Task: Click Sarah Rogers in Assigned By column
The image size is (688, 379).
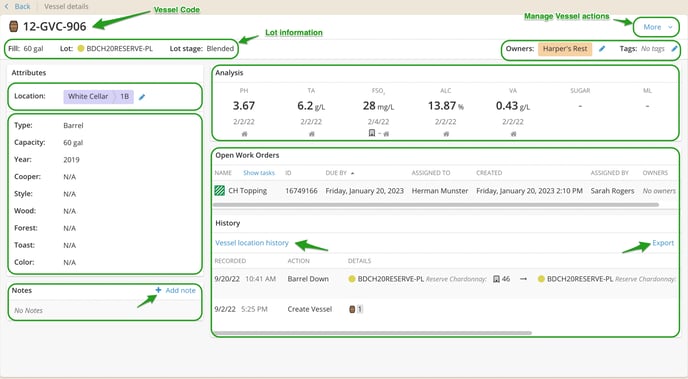Action: click(x=612, y=191)
